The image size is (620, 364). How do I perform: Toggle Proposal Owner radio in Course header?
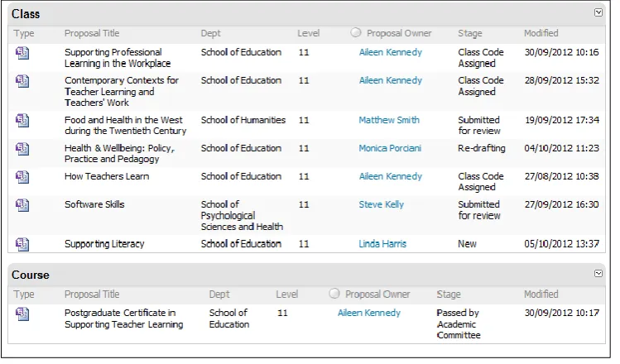pos(334,294)
